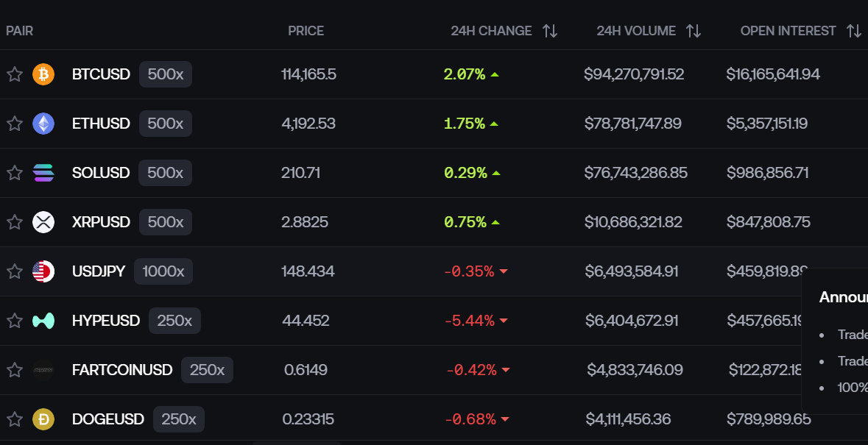Click the FARTCOINUSD token icon
Screen dimensions: 868x445
tap(43, 370)
